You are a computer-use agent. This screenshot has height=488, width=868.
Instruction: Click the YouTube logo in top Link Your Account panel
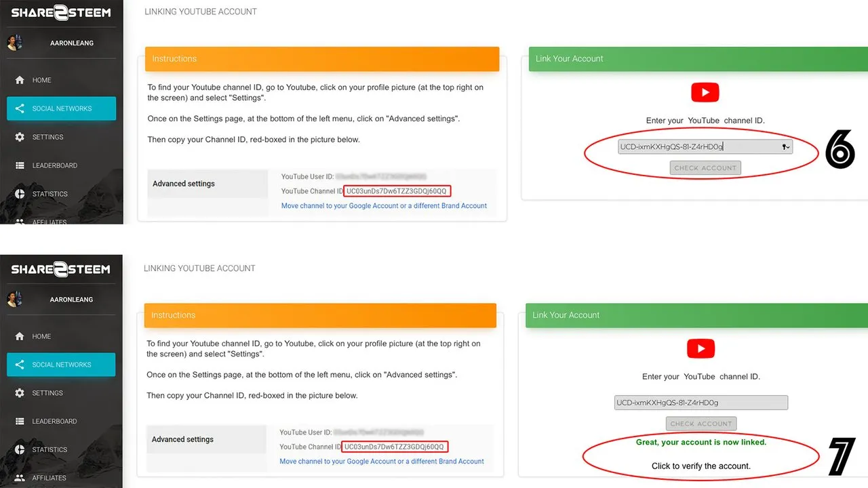[705, 92]
